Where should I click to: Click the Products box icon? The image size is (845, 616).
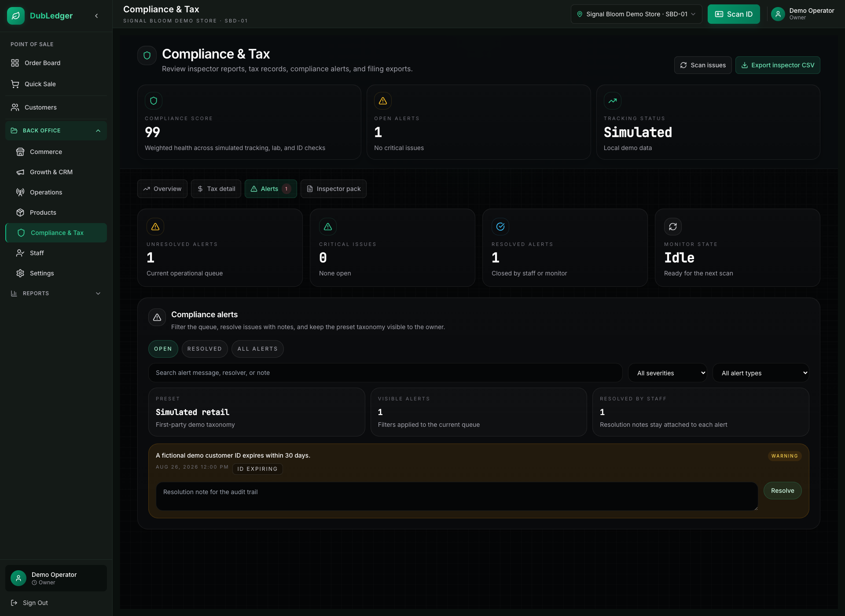tap(20, 213)
